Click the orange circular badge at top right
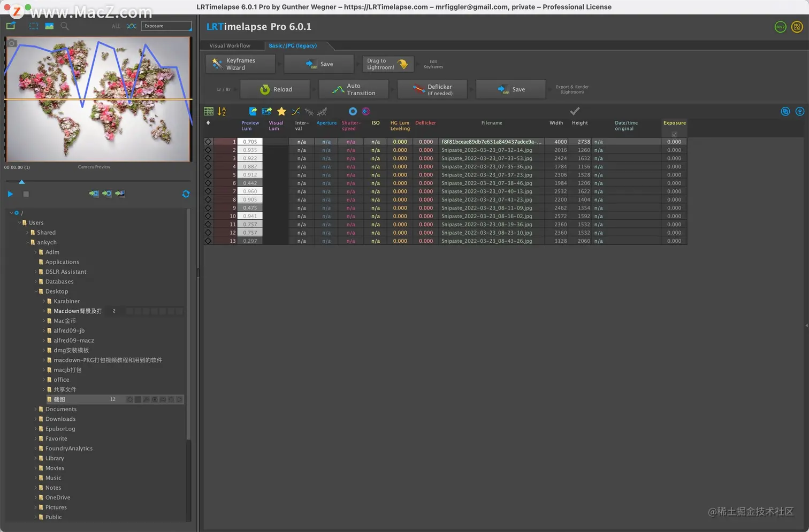Screen dimensions: 809x532 pos(797,27)
